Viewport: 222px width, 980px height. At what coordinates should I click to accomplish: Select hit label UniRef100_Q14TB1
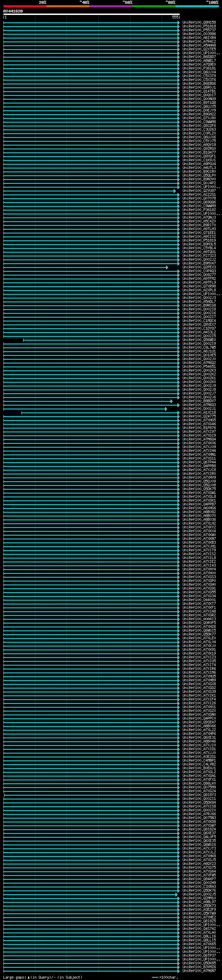199,91
